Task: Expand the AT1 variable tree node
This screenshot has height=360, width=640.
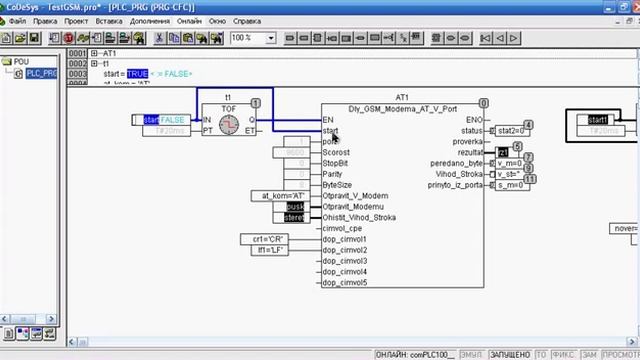Action: click(x=94, y=53)
